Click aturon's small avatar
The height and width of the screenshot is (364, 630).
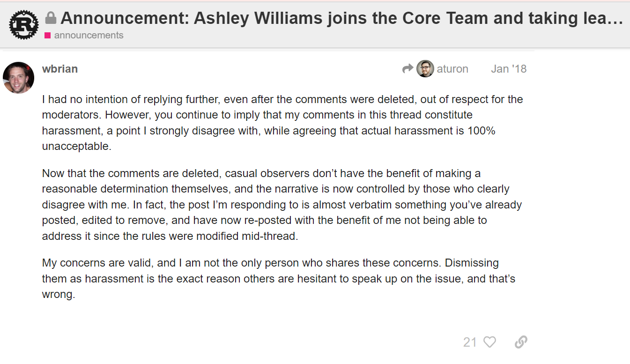425,69
